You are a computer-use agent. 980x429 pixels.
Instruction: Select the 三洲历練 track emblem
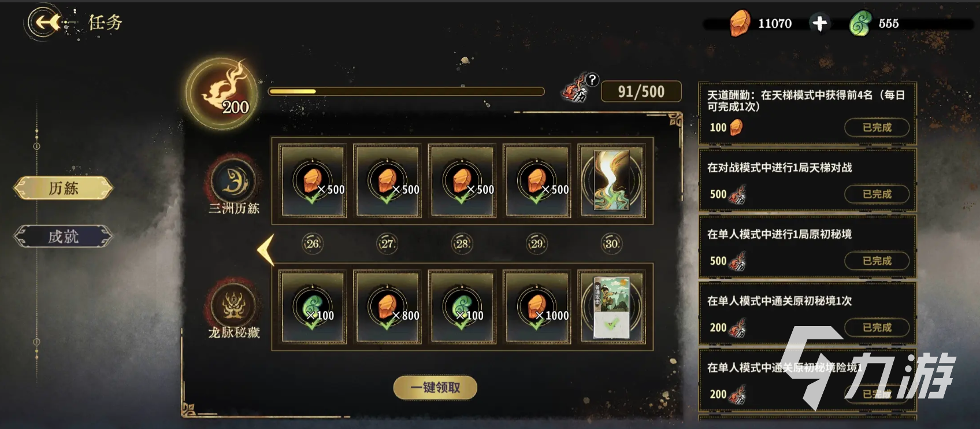[x=233, y=182]
